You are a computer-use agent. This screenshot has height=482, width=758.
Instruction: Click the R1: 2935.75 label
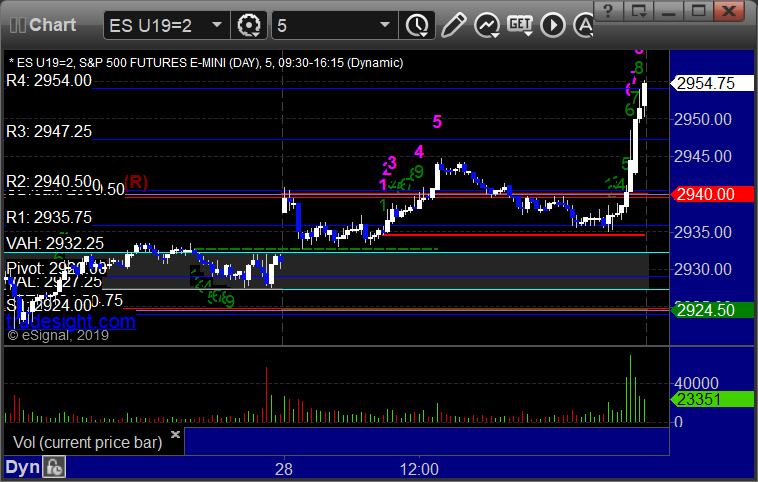point(49,217)
